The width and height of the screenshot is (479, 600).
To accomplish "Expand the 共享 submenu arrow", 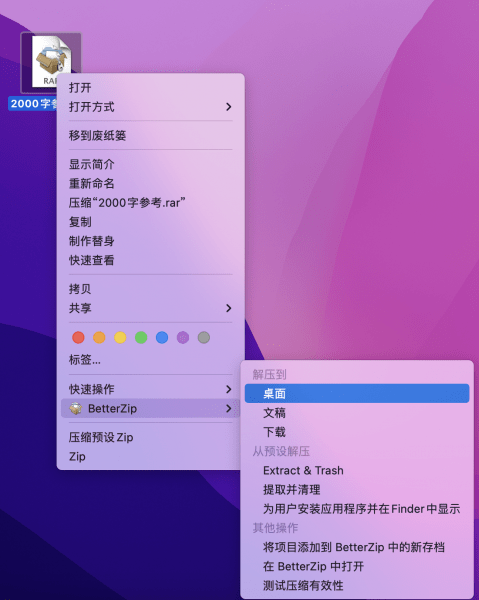I will tap(228, 308).
